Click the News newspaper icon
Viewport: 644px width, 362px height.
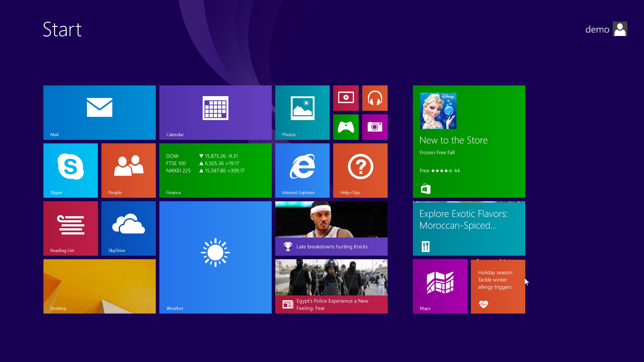(x=288, y=304)
